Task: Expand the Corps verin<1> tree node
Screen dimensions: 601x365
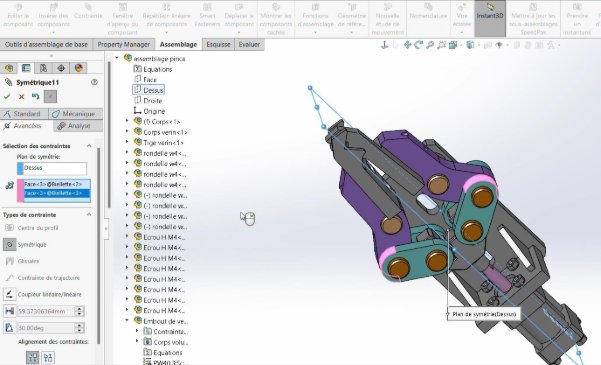Action: (x=127, y=132)
